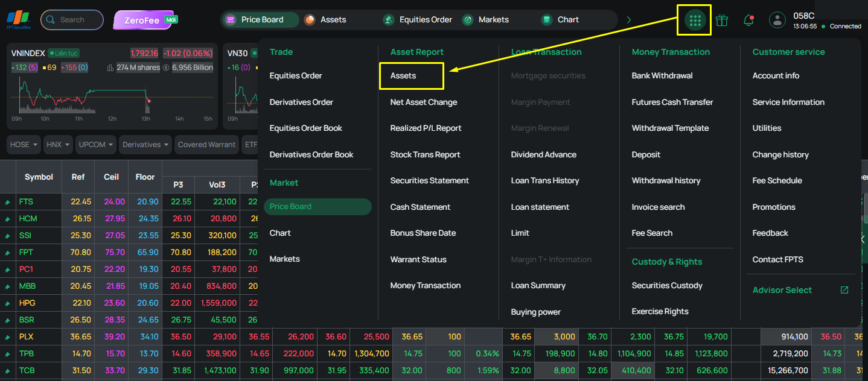Image resolution: width=868 pixels, height=381 pixels.
Task: Open Warrant Status menu item
Action: tap(418, 260)
